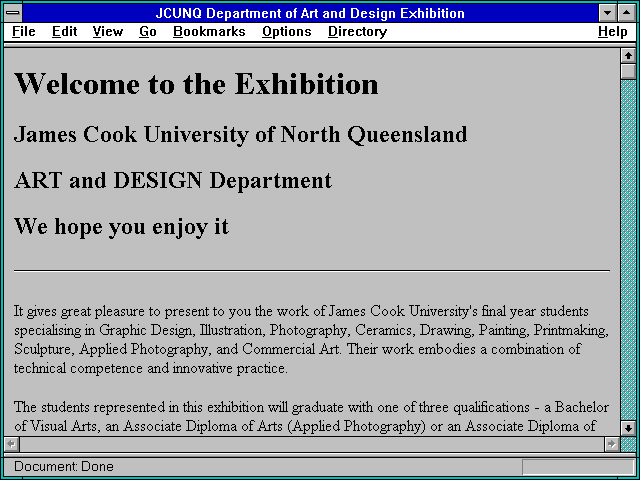Click the vertical scrollbar thumb
This screenshot has width=640, height=480.
tap(628, 71)
